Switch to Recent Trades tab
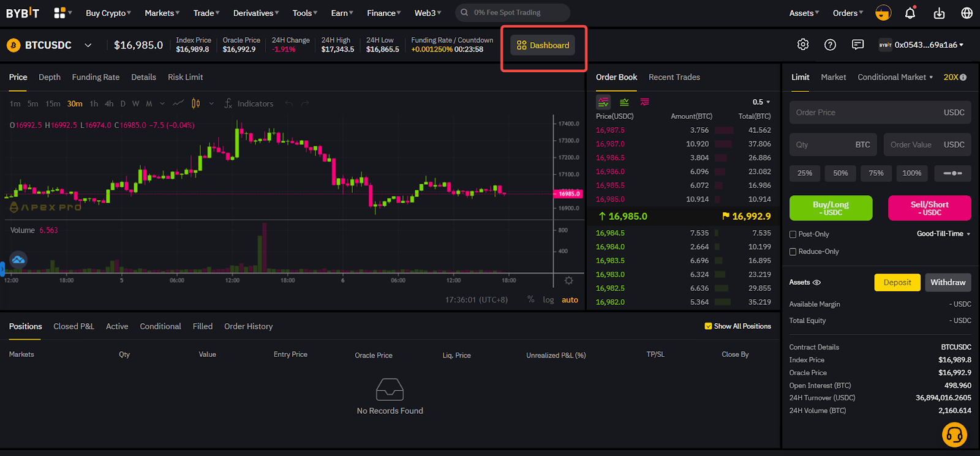The width and height of the screenshot is (980, 456). (x=674, y=77)
